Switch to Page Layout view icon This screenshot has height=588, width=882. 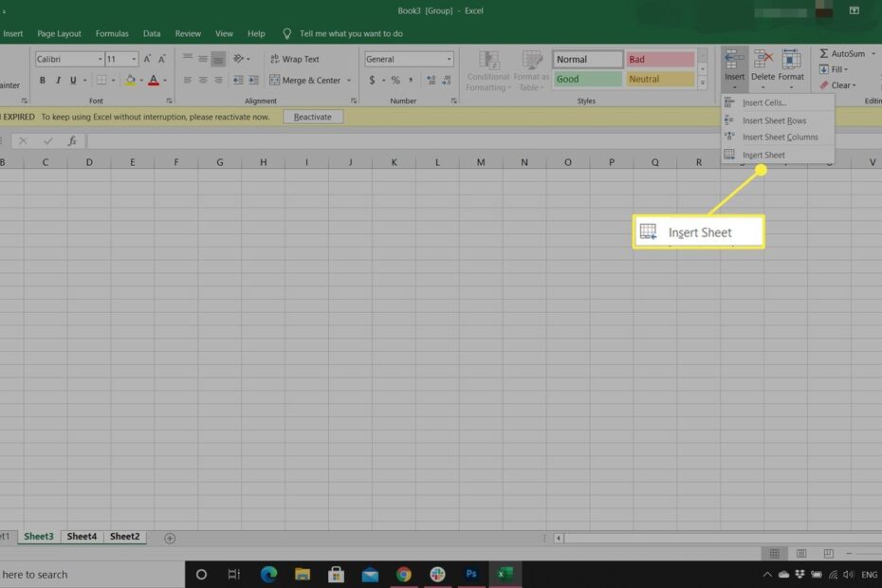pos(801,554)
